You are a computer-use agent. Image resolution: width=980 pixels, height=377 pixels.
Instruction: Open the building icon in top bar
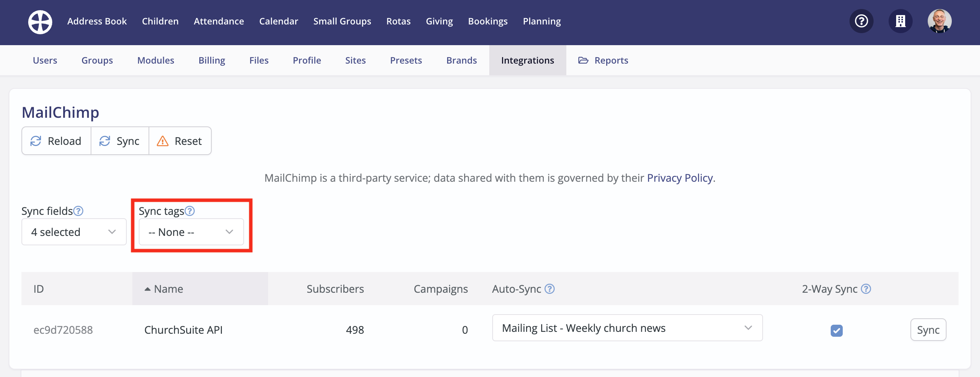[x=900, y=21]
